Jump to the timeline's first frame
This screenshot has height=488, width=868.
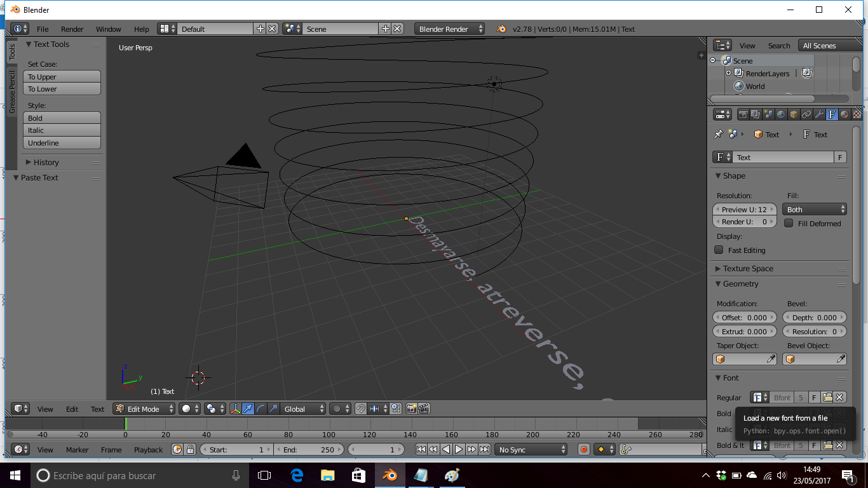pos(421,449)
